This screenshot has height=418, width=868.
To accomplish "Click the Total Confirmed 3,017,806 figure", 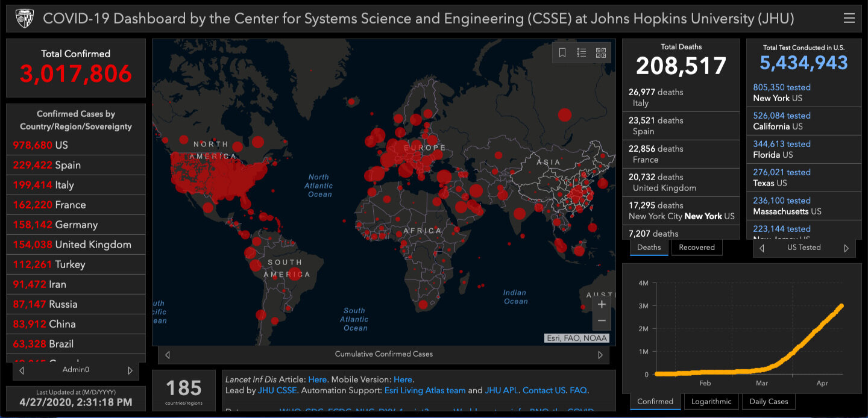I will point(76,73).
